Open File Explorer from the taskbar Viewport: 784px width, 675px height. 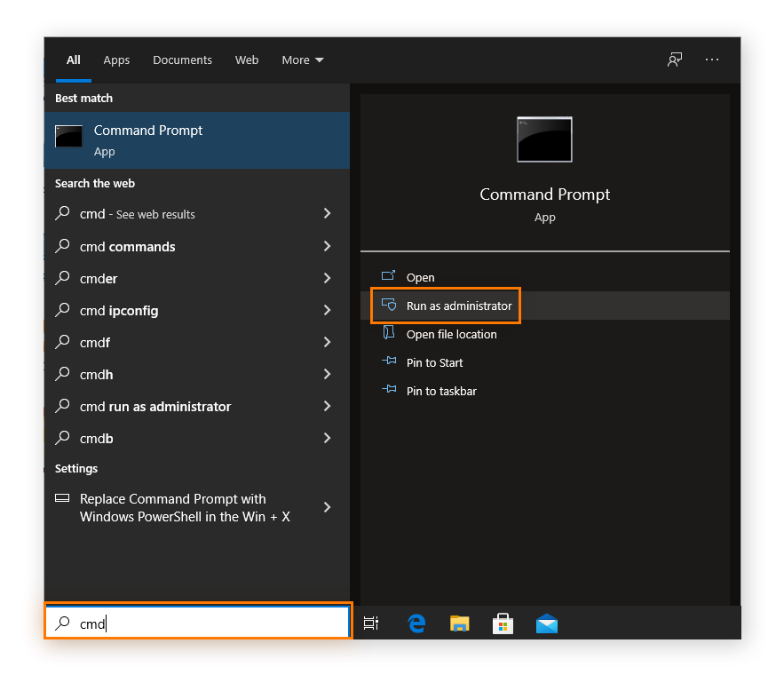click(x=459, y=623)
